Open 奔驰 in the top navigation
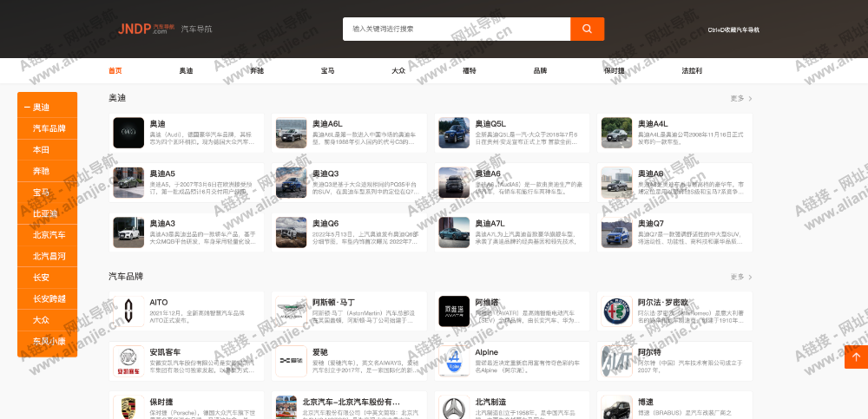This screenshot has width=868, height=419. pos(257,71)
